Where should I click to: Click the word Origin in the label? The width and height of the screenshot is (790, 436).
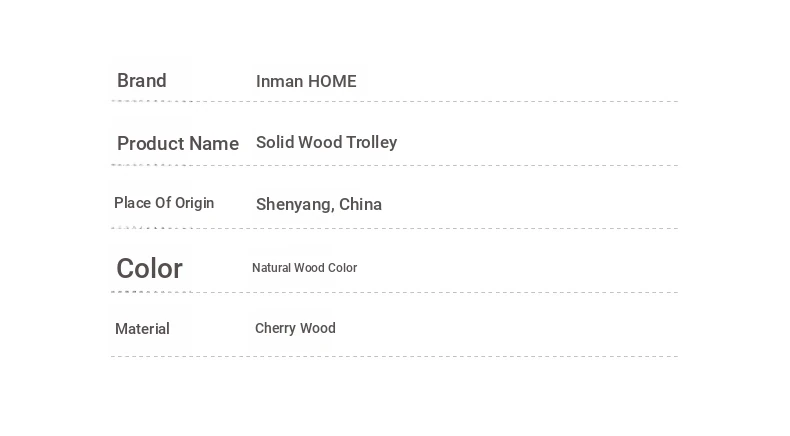(194, 203)
